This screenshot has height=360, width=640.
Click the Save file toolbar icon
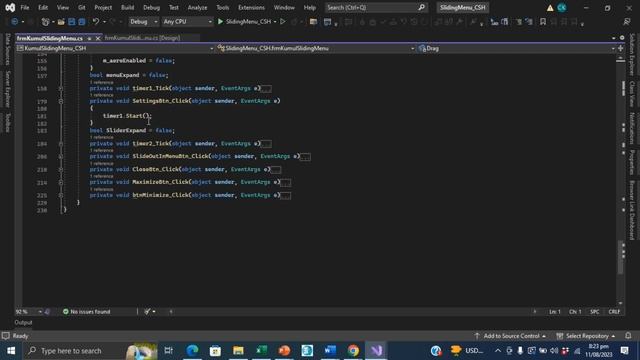pyautogui.click(x=72, y=22)
